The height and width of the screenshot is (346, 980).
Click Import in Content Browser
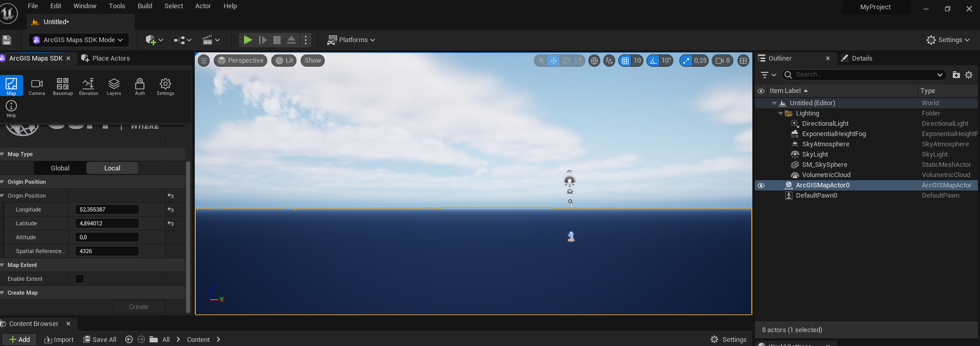(x=59, y=339)
